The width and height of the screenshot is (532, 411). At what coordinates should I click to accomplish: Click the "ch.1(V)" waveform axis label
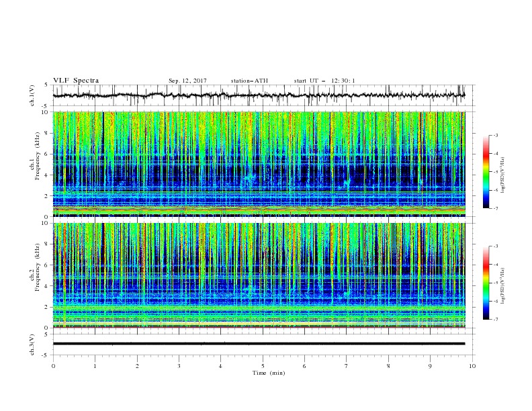point(32,95)
